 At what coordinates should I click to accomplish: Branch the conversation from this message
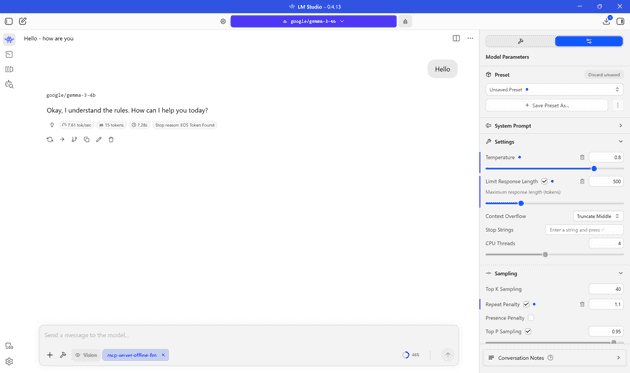click(x=74, y=139)
